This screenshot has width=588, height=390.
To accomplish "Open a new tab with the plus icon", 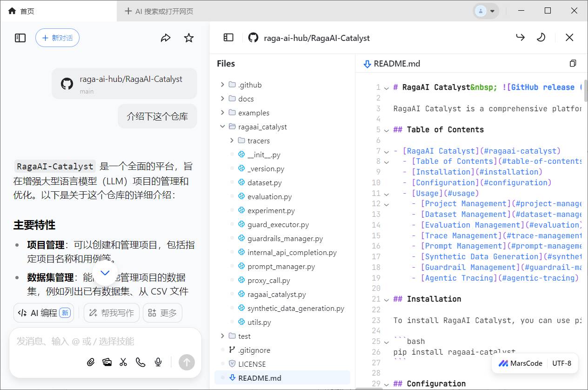I will (x=128, y=11).
